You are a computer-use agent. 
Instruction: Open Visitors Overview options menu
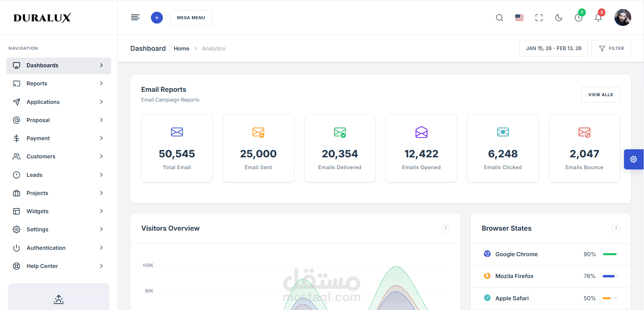[x=446, y=228]
